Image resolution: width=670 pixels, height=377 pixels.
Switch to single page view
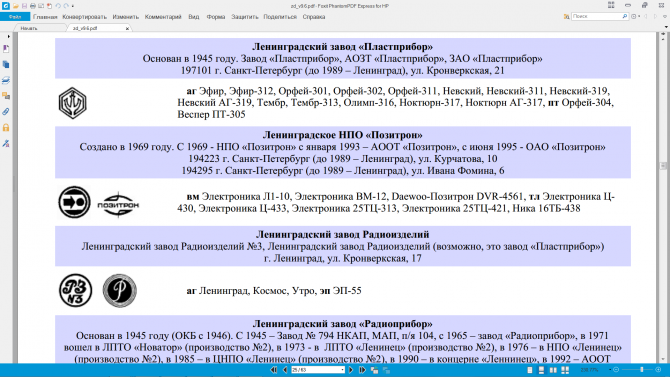(530, 370)
